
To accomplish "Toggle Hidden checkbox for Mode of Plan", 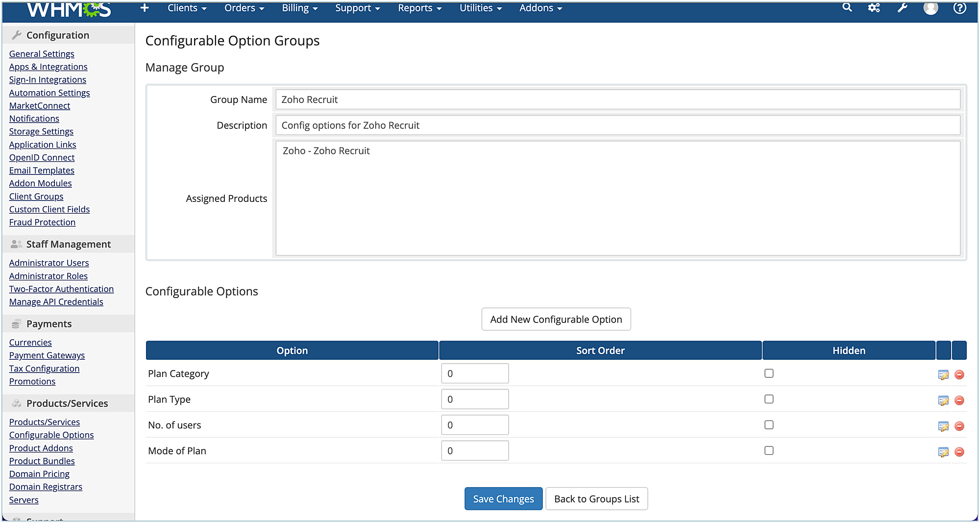I will click(769, 450).
